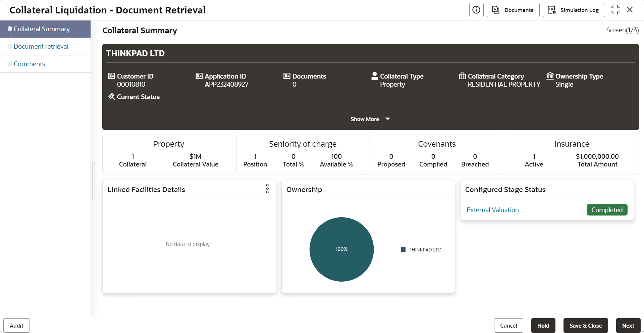The width and height of the screenshot is (644, 333).
Task: Click the Ownership pie chart slice
Action: coord(341,249)
